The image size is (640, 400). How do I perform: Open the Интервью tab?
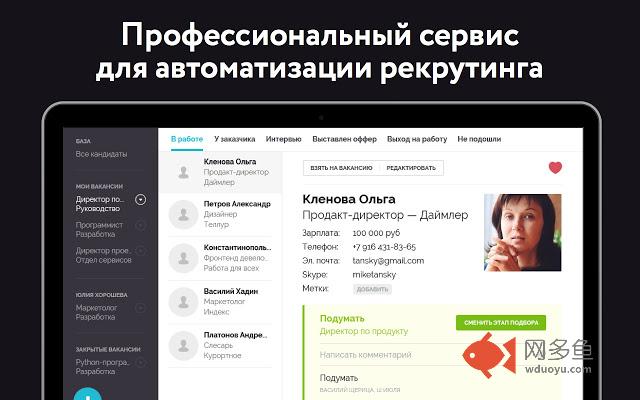[284, 139]
